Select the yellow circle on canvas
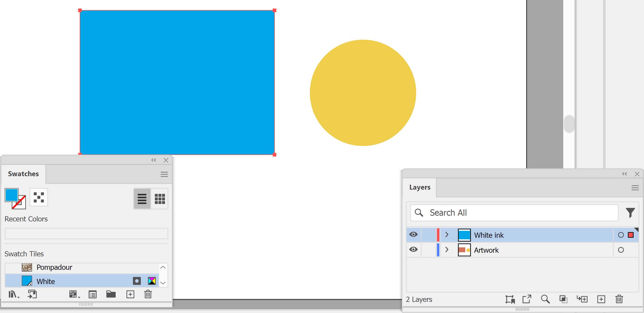The image size is (644, 313). pos(363,93)
